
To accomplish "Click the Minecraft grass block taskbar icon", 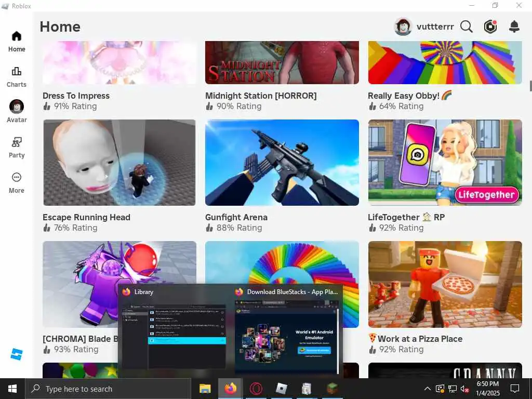I will [x=332, y=389].
